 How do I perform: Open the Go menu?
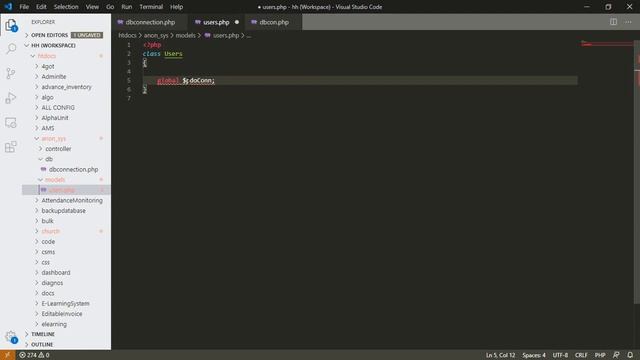tap(110, 7)
